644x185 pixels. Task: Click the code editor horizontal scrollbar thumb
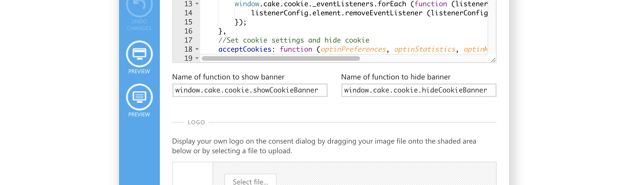point(281,58)
